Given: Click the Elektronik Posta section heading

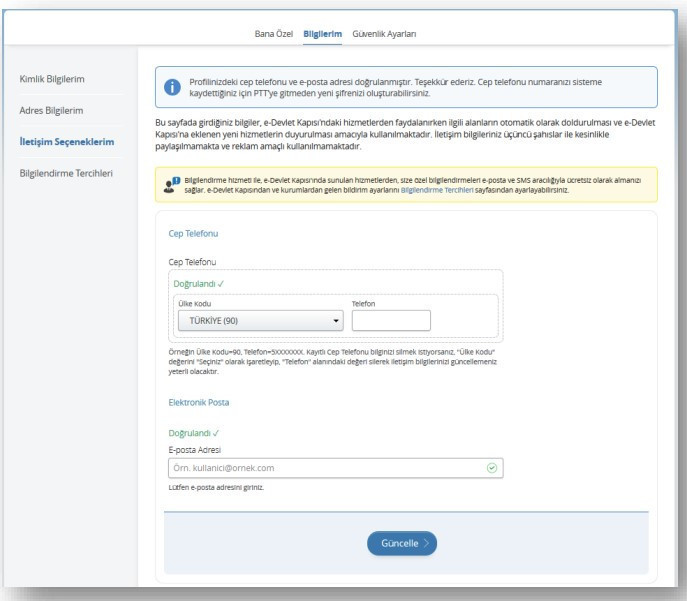Looking at the screenshot, I should click(199, 402).
